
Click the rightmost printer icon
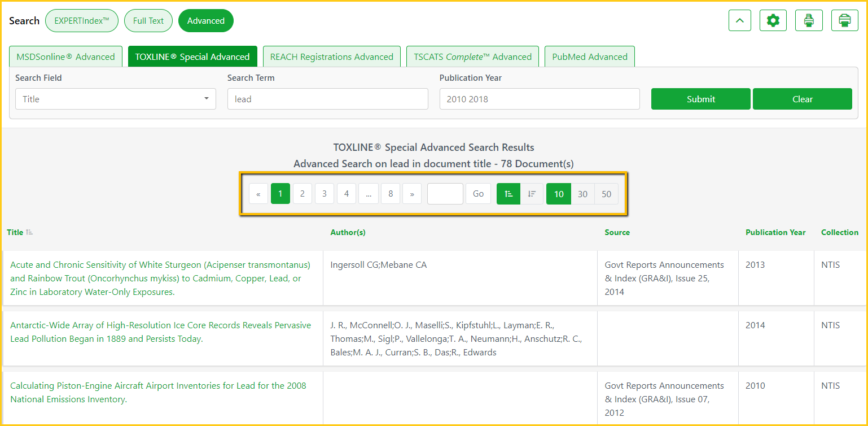(x=844, y=21)
